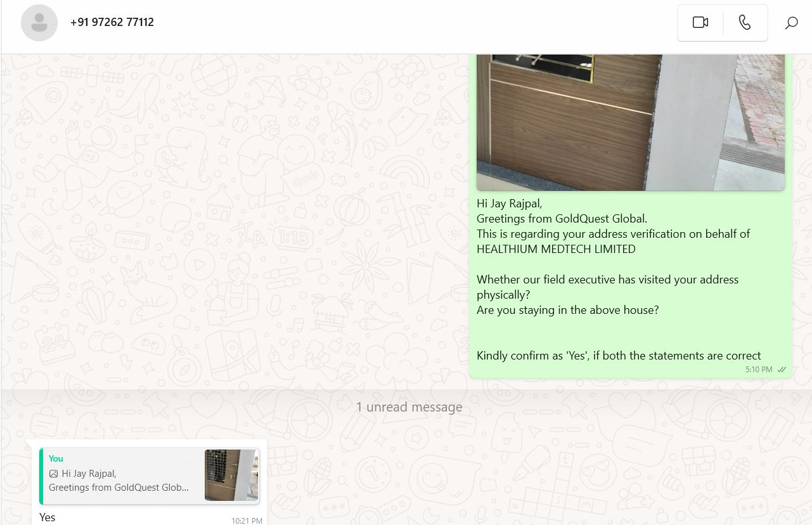The image size is (812, 525).
Task: Click the 'Kindly confirm as Yes' line
Action: [x=619, y=356]
